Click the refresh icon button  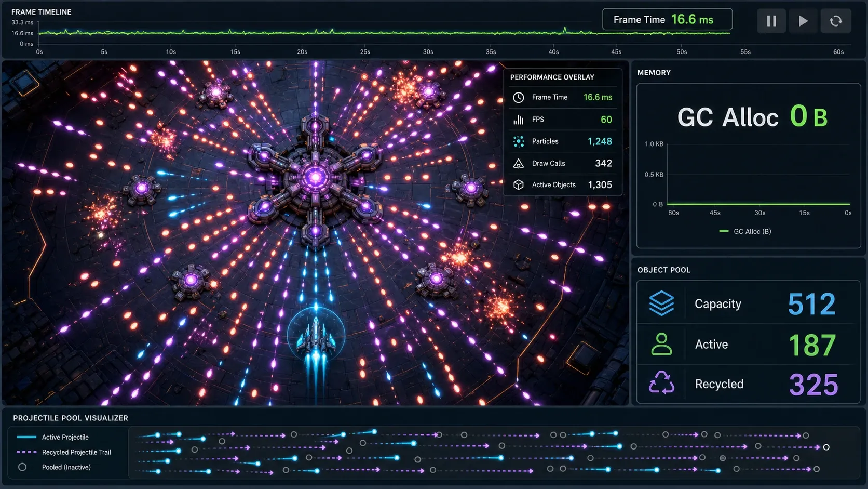tap(835, 21)
